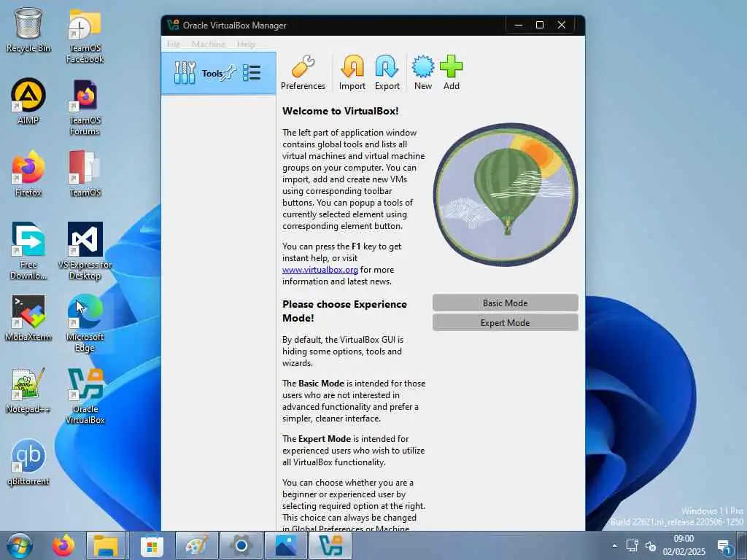Open the Tools list menu icon
Image resolution: width=747 pixels, height=560 pixels.
tap(252, 73)
